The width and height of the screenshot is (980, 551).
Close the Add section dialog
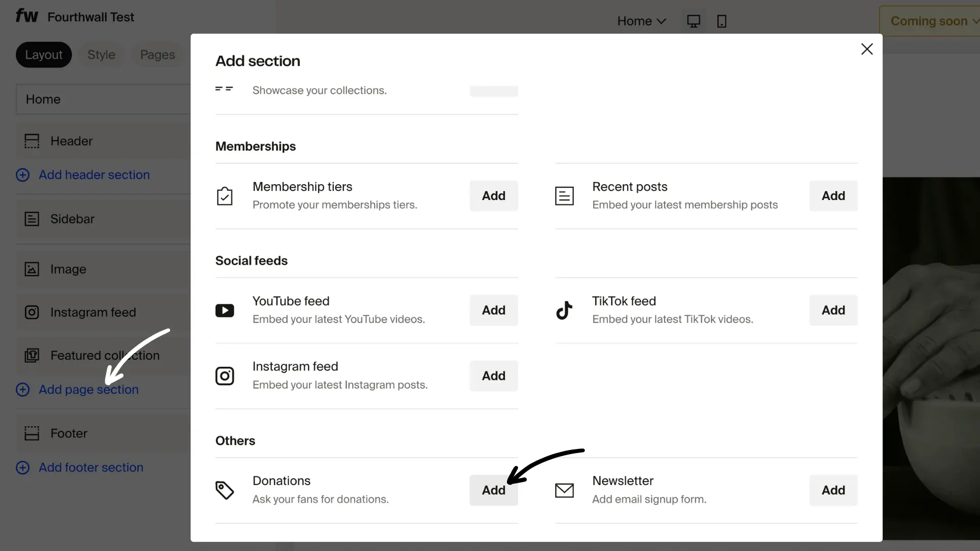(867, 49)
